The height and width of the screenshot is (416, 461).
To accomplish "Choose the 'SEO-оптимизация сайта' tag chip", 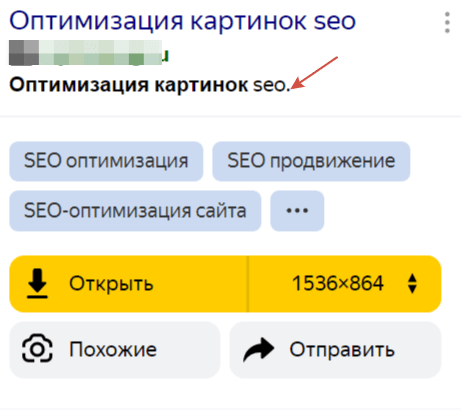I will tap(135, 211).
